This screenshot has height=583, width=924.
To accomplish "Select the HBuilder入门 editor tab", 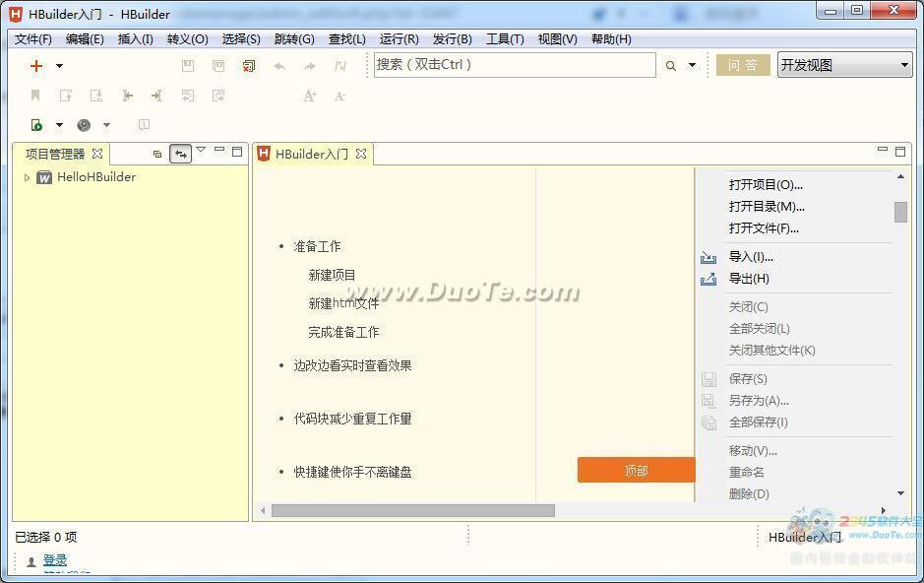I will tap(312, 154).
